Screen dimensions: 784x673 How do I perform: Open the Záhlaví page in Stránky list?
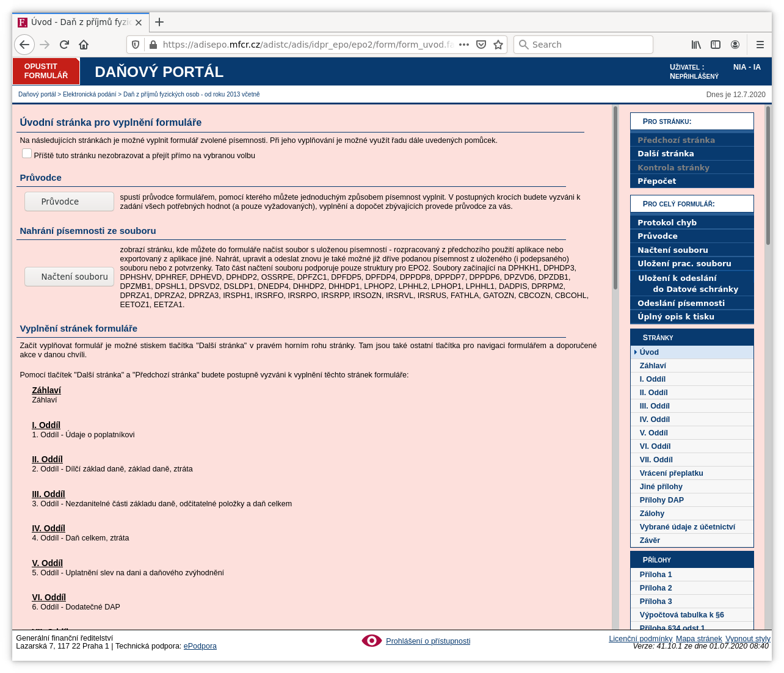tap(692, 366)
